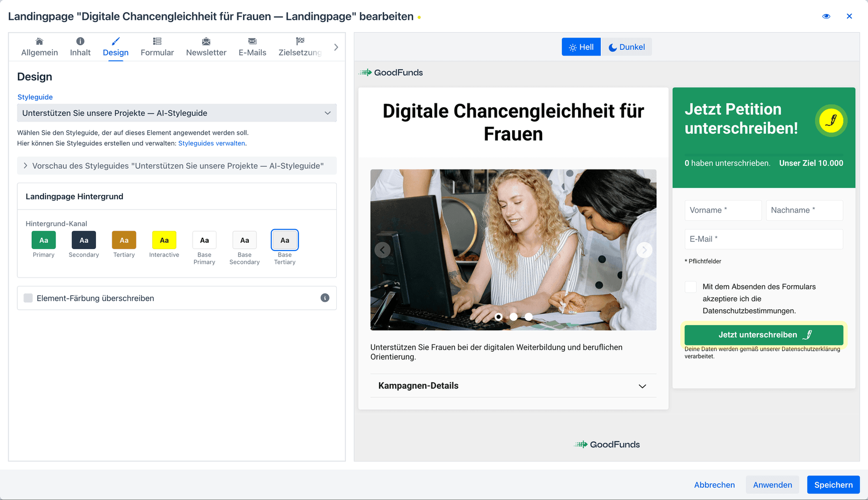This screenshot has height=500, width=868.
Task: Click the GoodFunds logo at preview top
Action: 391,72
